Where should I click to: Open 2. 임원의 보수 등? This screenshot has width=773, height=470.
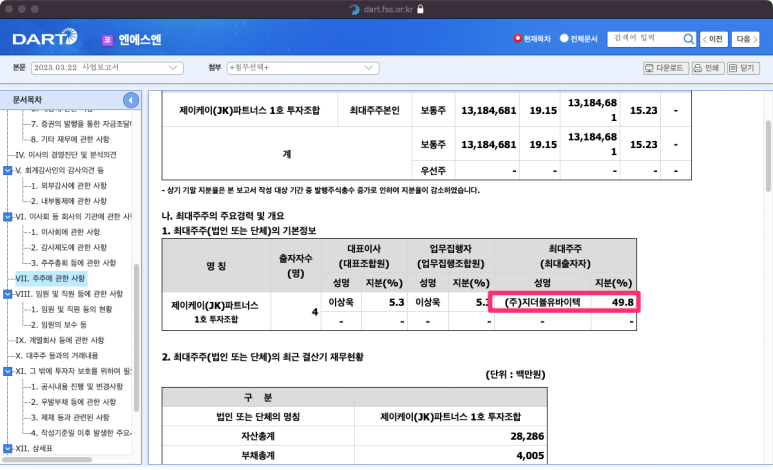59,325
